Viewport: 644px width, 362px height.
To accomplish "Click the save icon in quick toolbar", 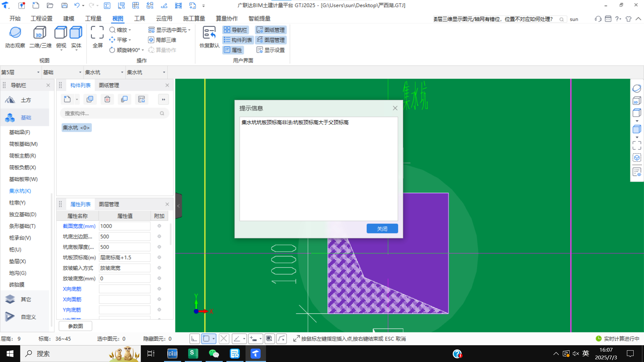I will [64, 5].
